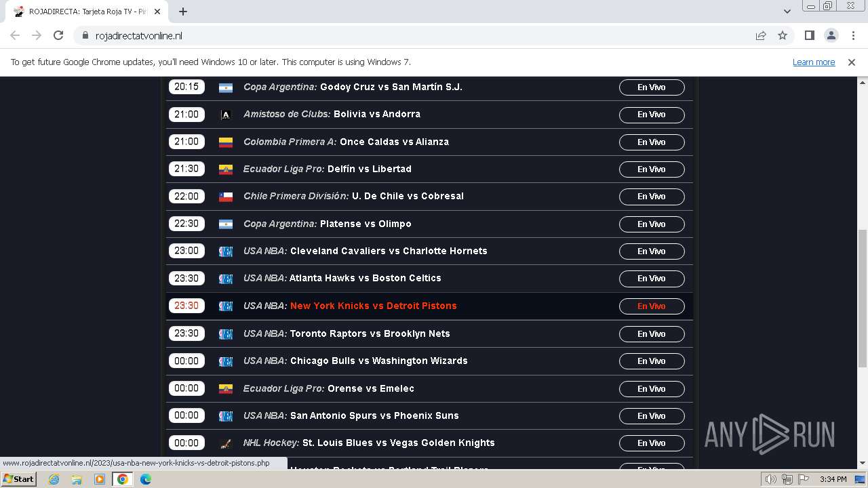Open En Vivo for Hawks vs Celtics
The height and width of the screenshot is (488, 868).
coord(652,279)
